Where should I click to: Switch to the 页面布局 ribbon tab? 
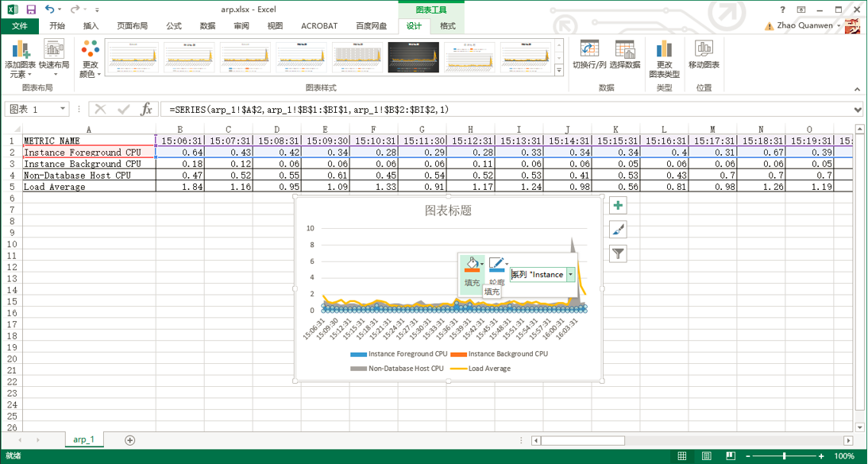[133, 26]
